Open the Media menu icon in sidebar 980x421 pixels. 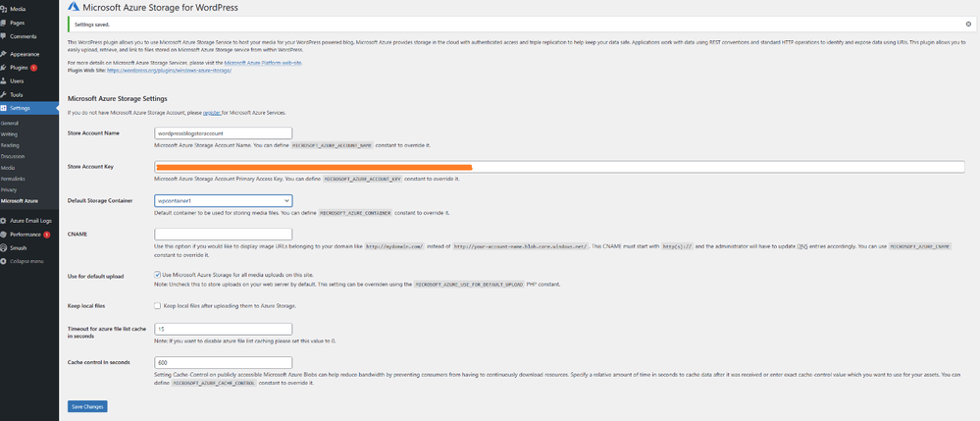click(4, 10)
